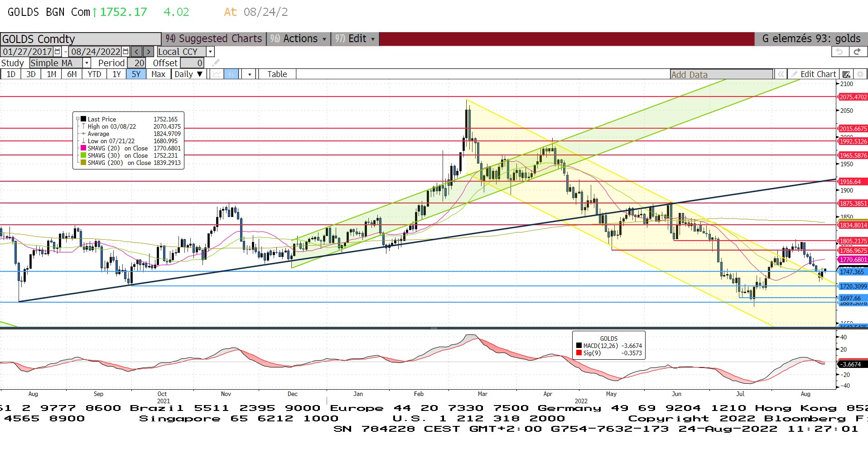Click the Last Price legend row
This screenshot has width=868, height=454.
click(x=131, y=119)
